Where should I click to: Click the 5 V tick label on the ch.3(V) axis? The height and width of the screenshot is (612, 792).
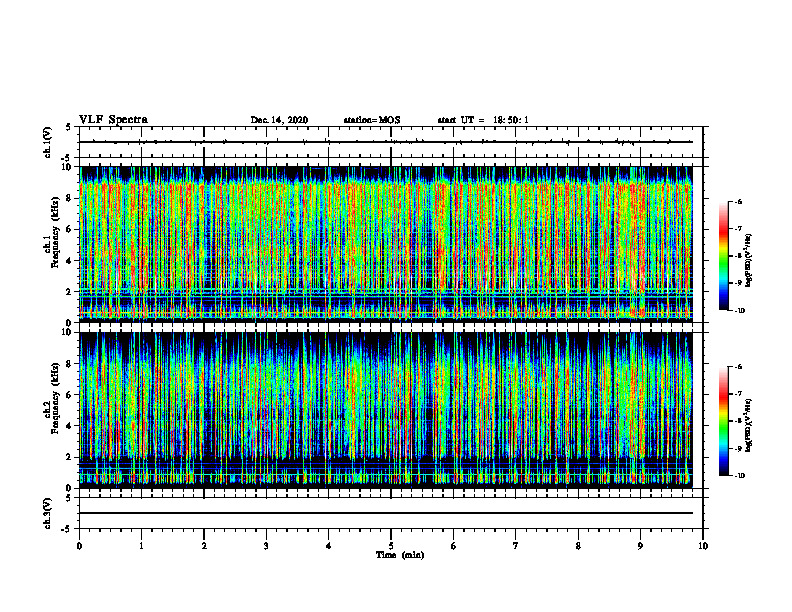[69, 498]
